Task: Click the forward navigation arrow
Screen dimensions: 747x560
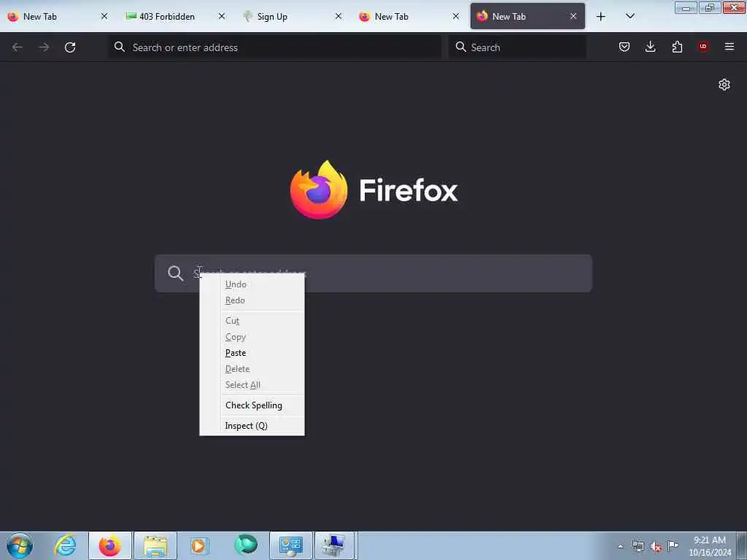Action: pyautogui.click(x=44, y=47)
